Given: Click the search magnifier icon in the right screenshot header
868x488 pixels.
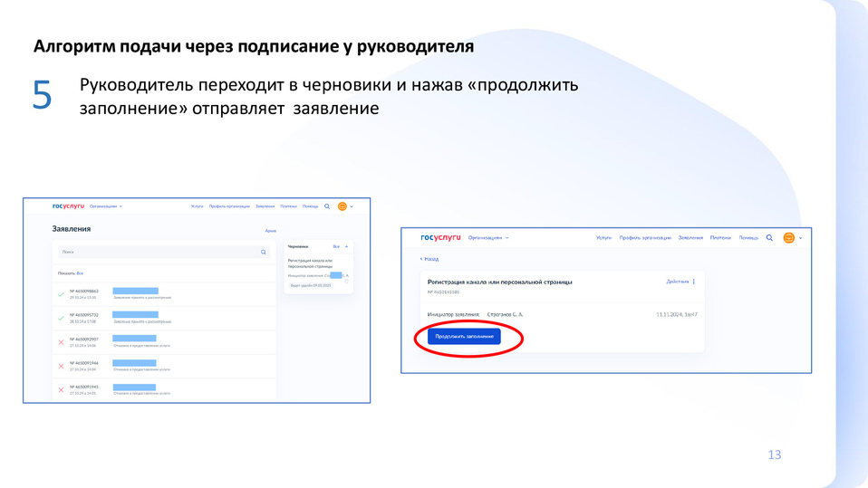Looking at the screenshot, I should click(x=769, y=238).
